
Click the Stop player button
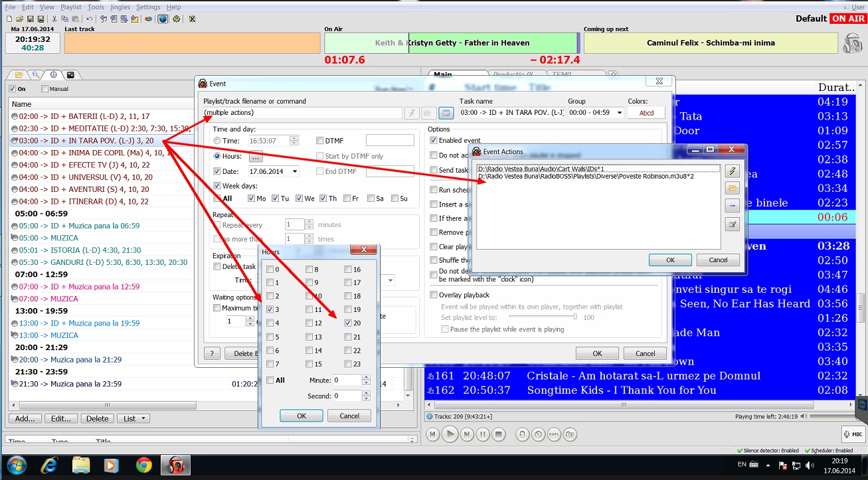(x=499, y=435)
